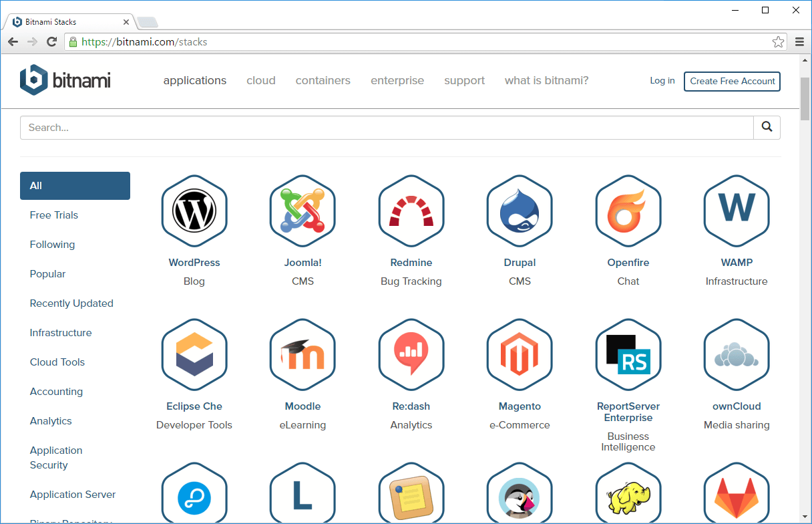This screenshot has width=812, height=524.
Task: Click the Log in link
Action: (662, 81)
